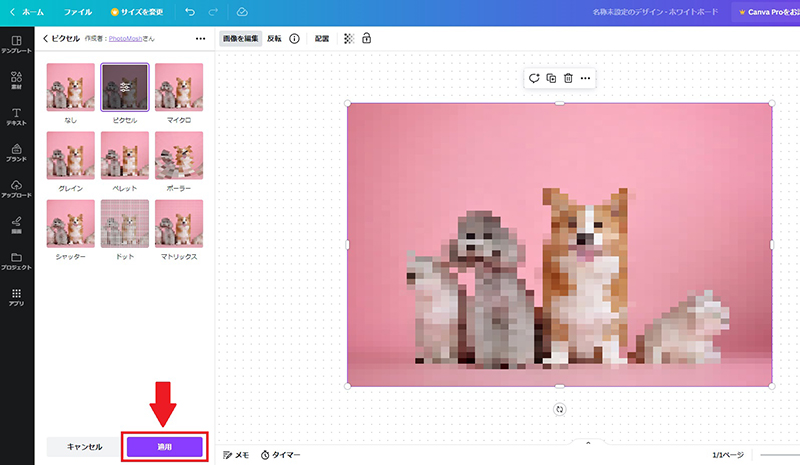Select the ペレット effect thumbnail
Image resolution: width=800 pixels, height=465 pixels.
coord(124,155)
